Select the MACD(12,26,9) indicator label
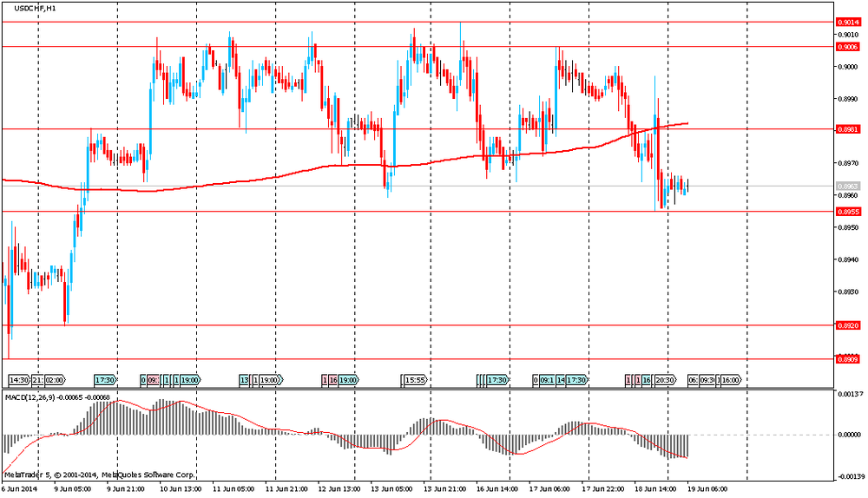This screenshot has height=498, width=868. [x=57, y=397]
